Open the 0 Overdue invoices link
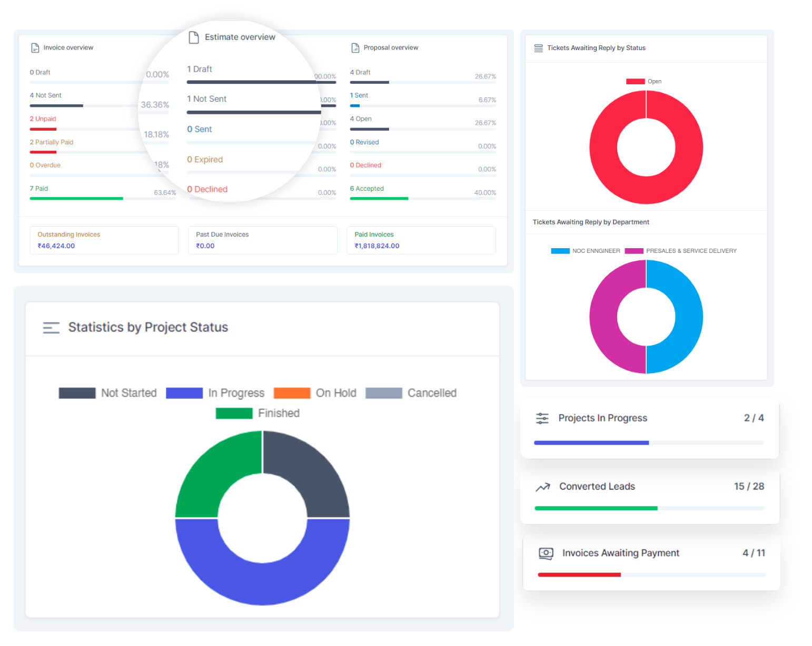812x646 pixels. coord(45,165)
